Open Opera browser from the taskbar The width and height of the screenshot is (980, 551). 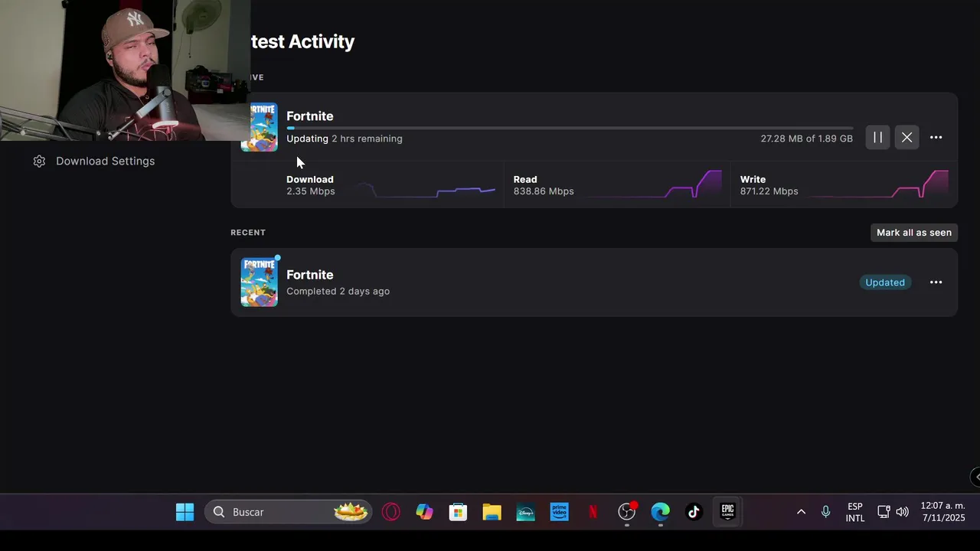(391, 512)
